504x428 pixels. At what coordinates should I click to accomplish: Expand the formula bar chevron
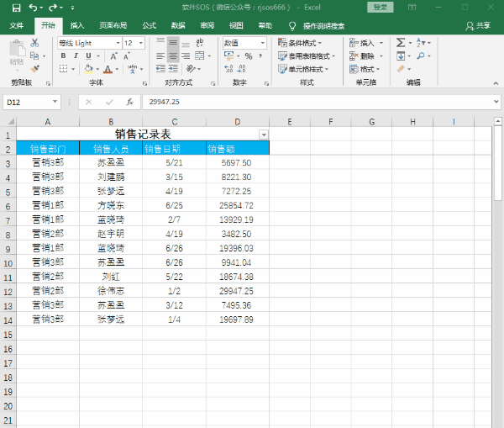[x=496, y=102]
